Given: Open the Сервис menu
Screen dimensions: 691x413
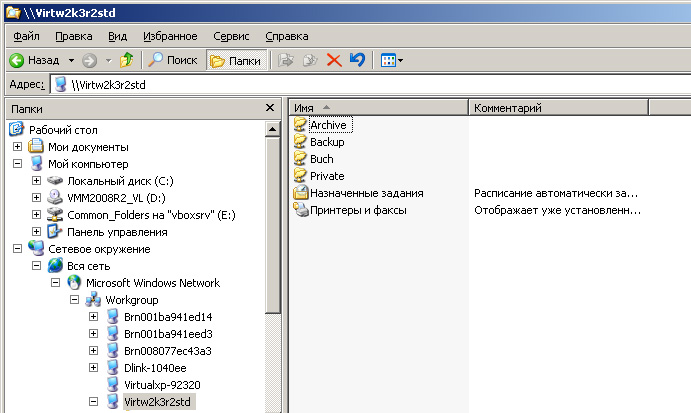Looking at the screenshot, I should (x=231, y=36).
